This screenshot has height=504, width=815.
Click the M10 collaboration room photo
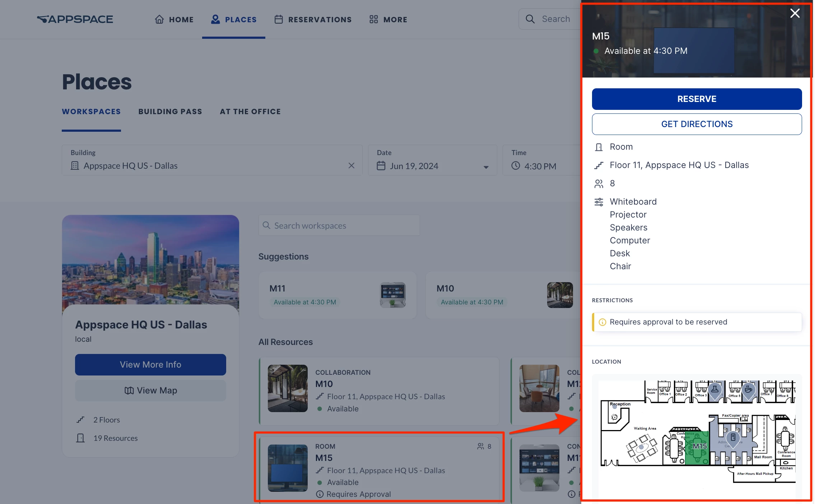click(288, 388)
